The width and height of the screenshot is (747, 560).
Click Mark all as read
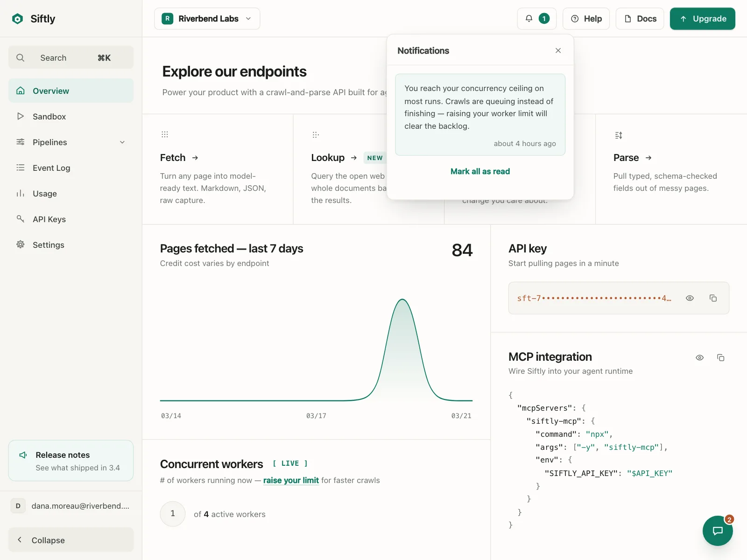(x=480, y=171)
